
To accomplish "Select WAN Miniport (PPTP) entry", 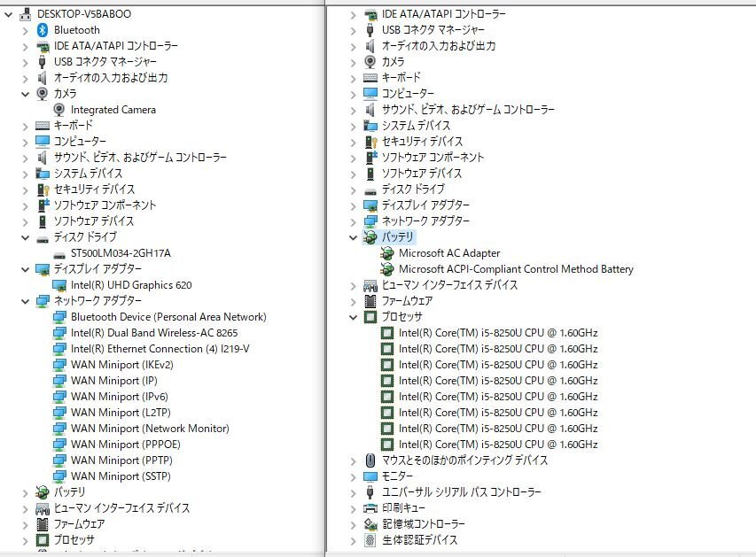I will pyautogui.click(x=121, y=460).
